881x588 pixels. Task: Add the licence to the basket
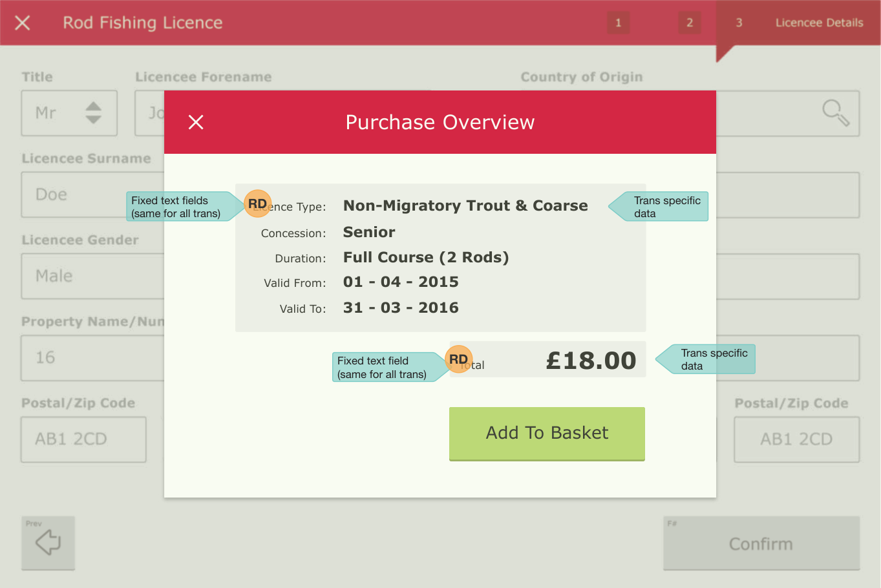(547, 434)
